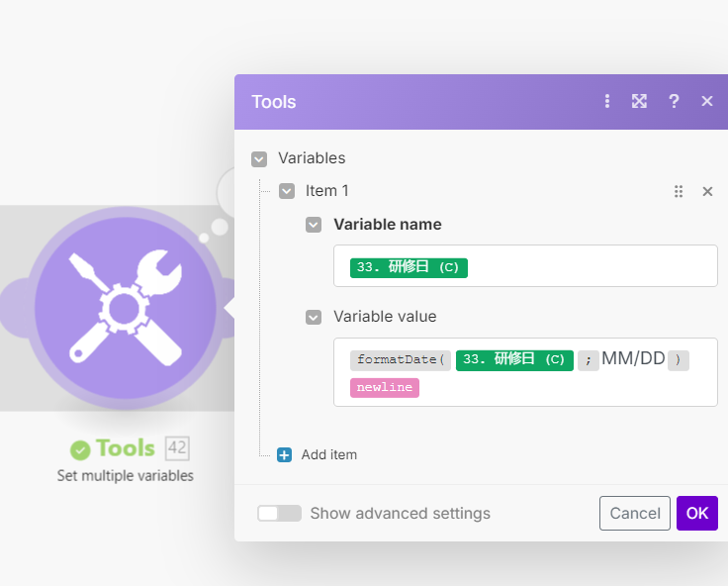Select the 研修日 tag inside formatDate

tap(514, 360)
